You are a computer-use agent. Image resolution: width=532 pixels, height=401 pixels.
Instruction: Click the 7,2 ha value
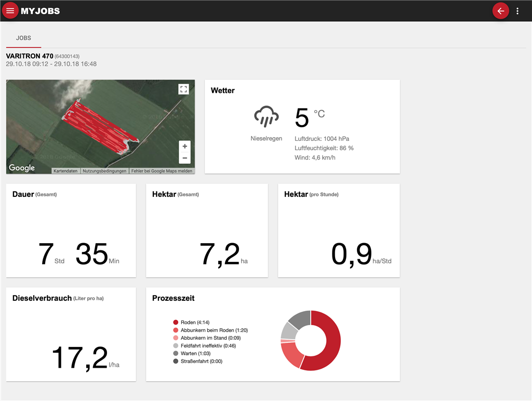click(223, 254)
